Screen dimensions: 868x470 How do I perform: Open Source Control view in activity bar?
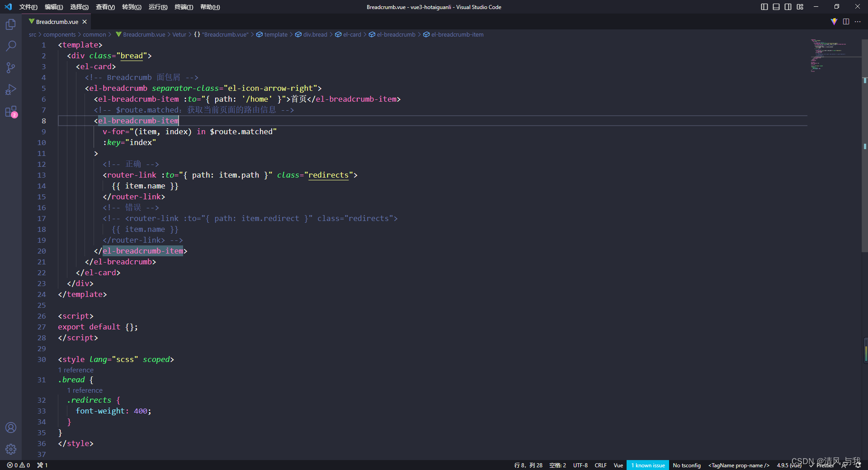coord(11,68)
